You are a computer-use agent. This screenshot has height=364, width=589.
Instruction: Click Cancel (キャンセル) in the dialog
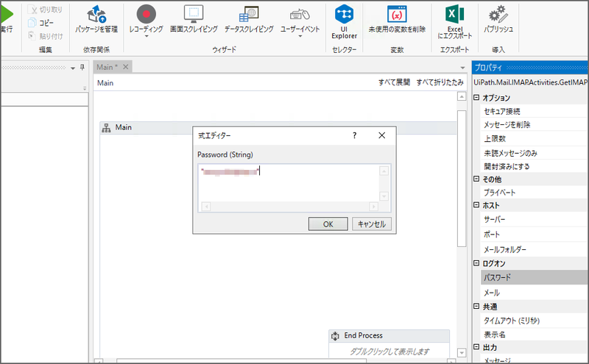tap(372, 224)
